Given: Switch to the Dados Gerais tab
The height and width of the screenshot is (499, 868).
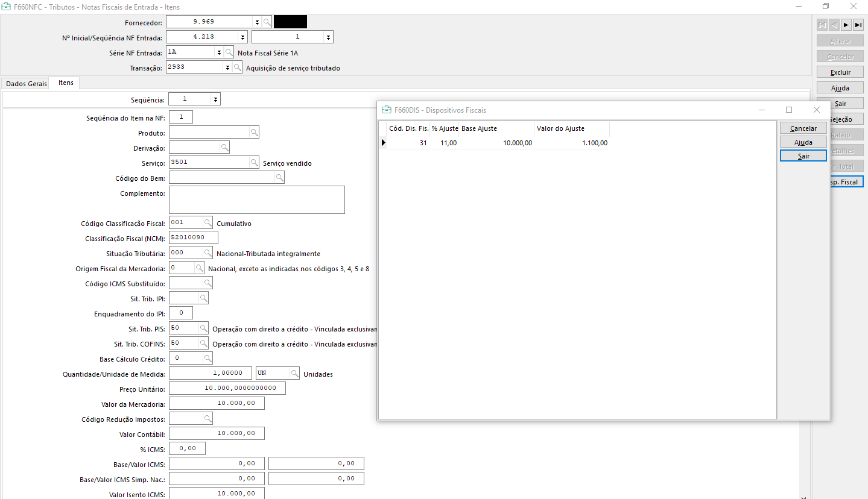Looking at the screenshot, I should [x=26, y=84].
